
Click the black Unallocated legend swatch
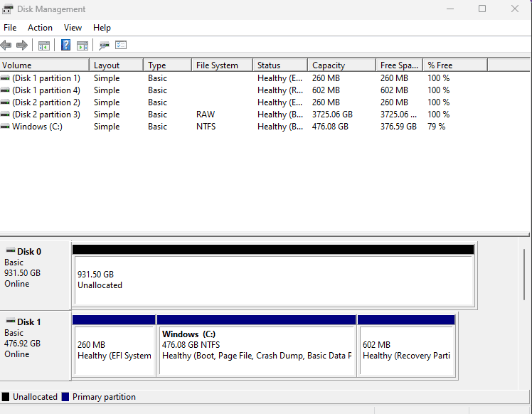point(6,397)
